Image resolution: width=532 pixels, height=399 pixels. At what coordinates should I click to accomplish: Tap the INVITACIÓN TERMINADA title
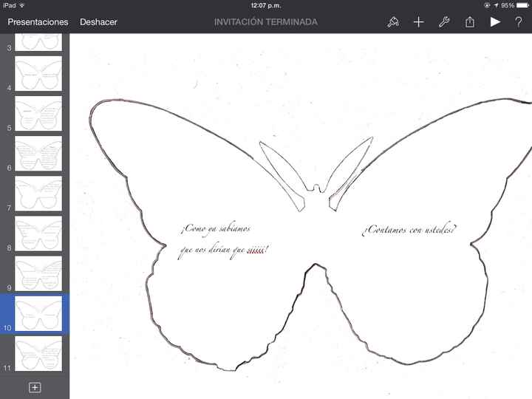tap(265, 22)
